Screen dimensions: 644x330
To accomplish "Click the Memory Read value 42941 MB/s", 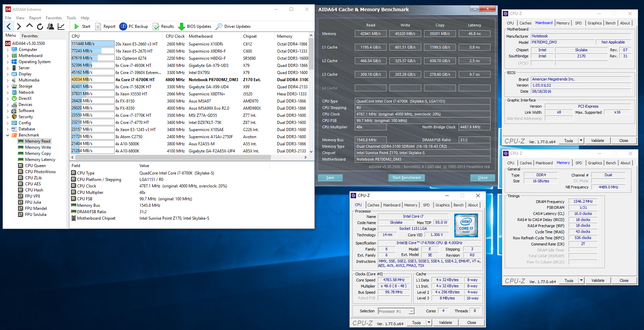I will coord(370,34).
